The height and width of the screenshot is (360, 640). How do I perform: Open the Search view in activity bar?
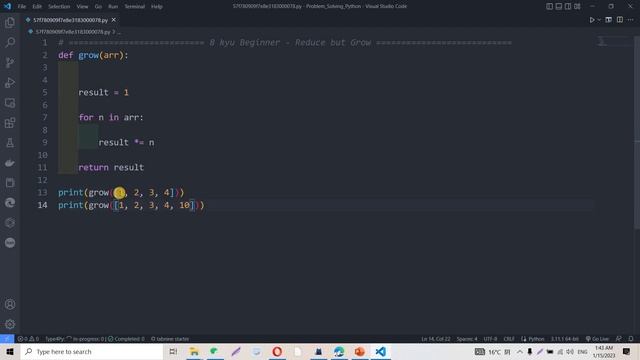click(10, 42)
